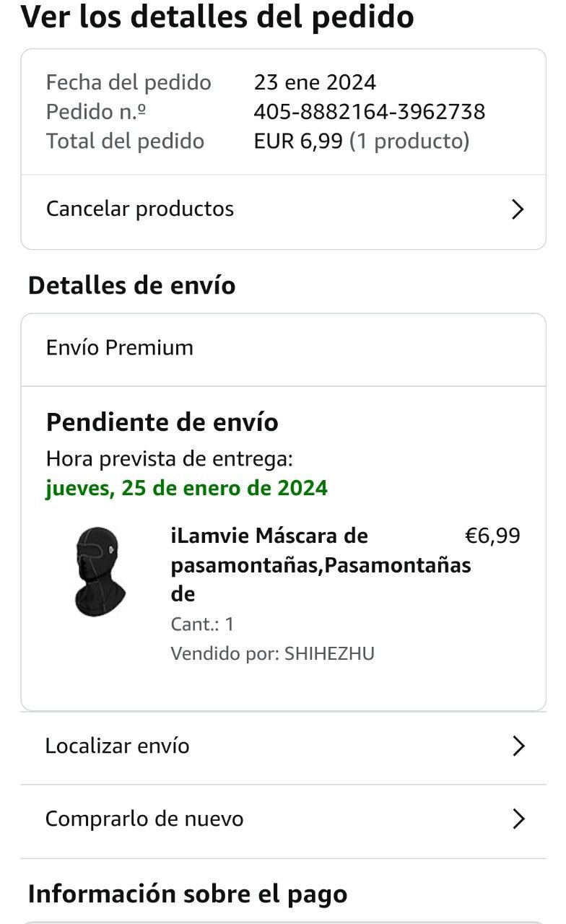Open the Cancelar productos option
Image resolution: width=566 pixels, height=924 pixels.
(140, 209)
